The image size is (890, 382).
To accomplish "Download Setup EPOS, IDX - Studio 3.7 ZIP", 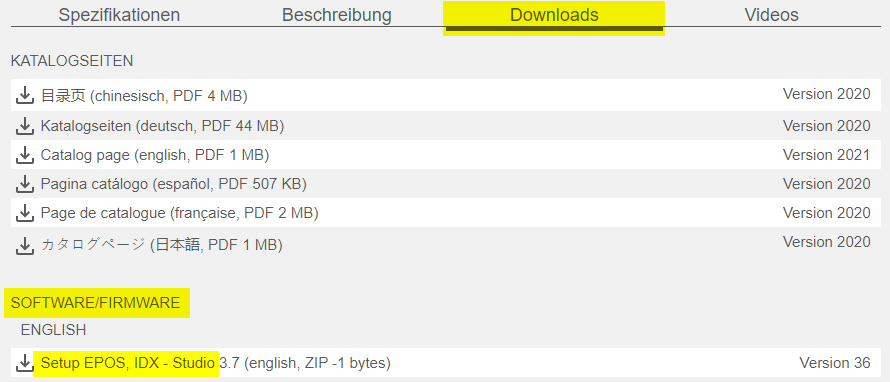I will click(x=216, y=363).
